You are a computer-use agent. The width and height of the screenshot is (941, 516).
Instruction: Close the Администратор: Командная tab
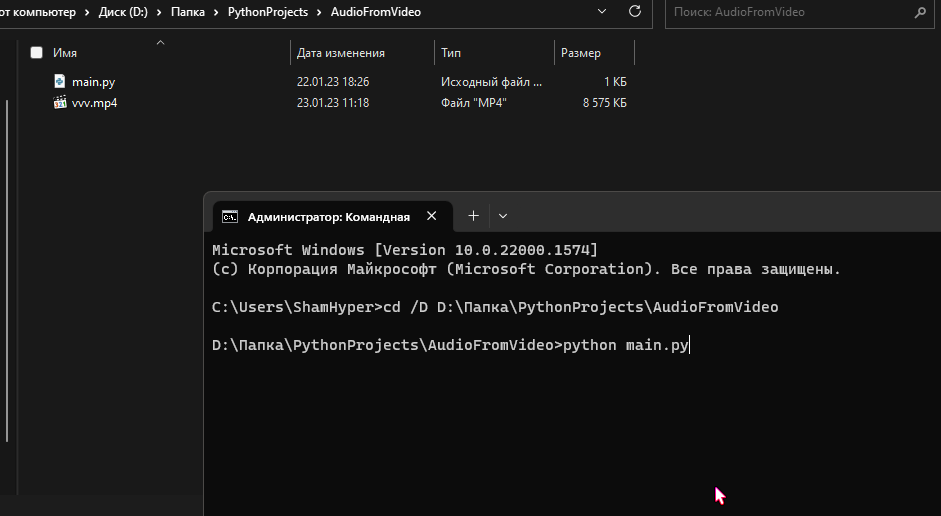[x=431, y=216]
